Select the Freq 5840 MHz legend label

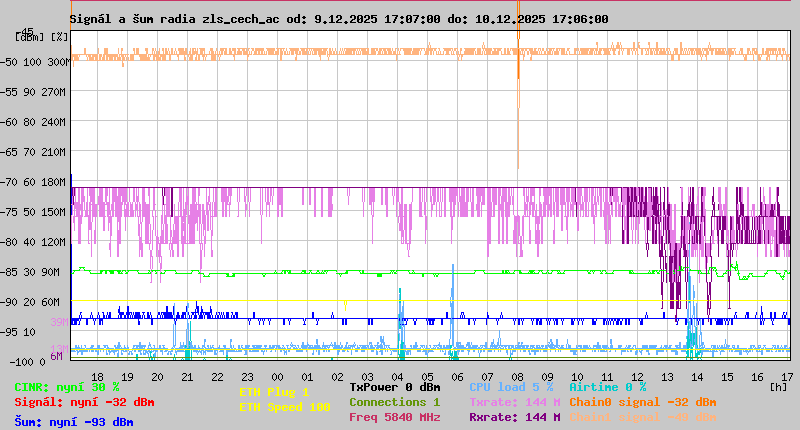coord(394,417)
